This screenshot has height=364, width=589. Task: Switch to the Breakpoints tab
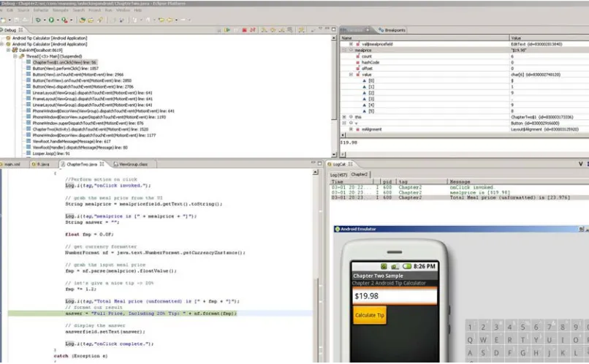[392, 30]
